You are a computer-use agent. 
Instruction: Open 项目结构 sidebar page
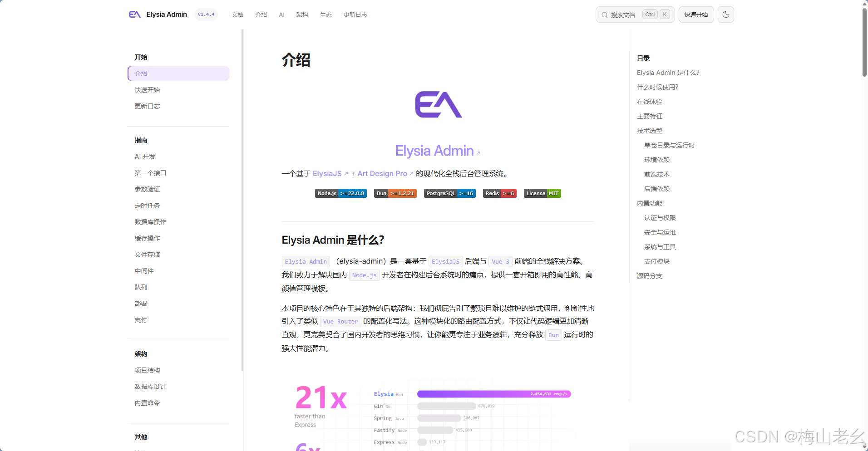click(147, 370)
